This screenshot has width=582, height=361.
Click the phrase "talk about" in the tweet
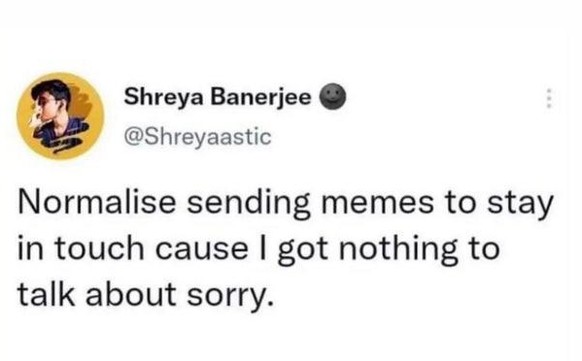97,294
